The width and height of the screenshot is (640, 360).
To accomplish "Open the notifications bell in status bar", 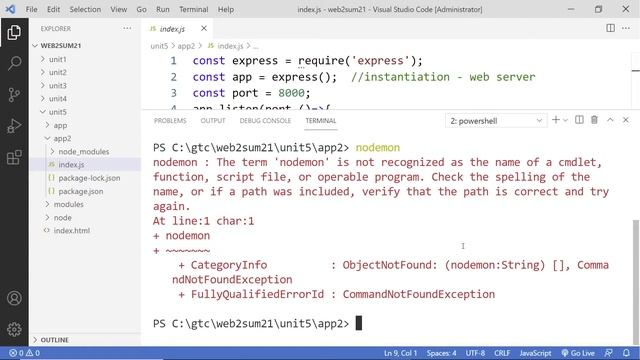I will pyautogui.click(x=626, y=353).
